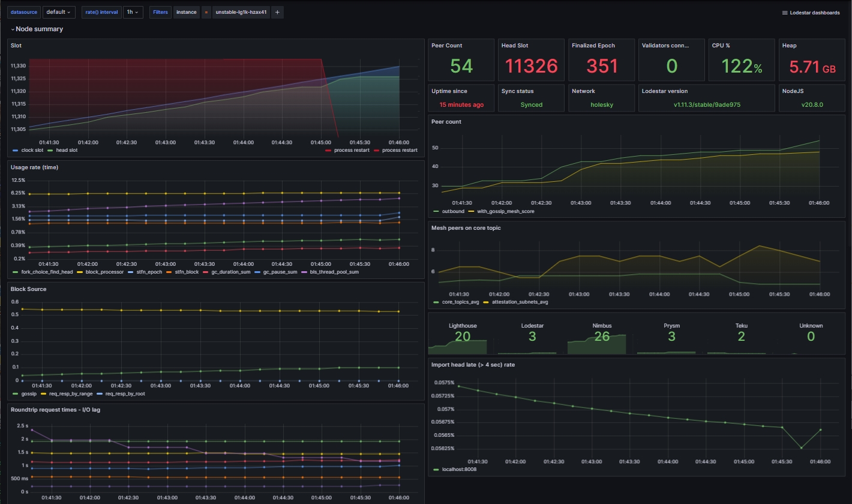The width and height of the screenshot is (852, 504).
Task: Open the default datasource dropdown
Action: [58, 12]
